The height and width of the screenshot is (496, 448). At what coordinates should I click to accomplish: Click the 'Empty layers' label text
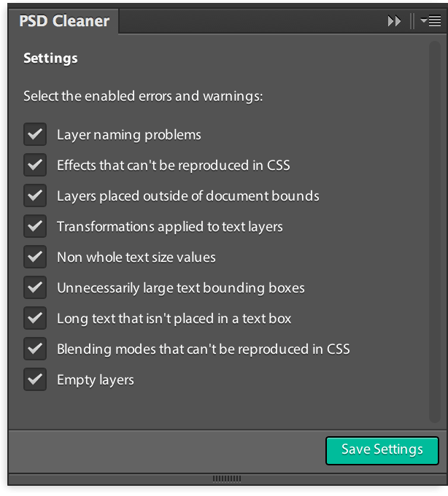point(96,380)
